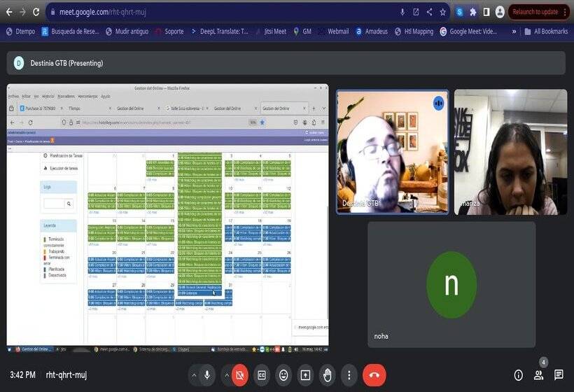
Task: Click the Relaunch to update button
Action: click(535, 12)
